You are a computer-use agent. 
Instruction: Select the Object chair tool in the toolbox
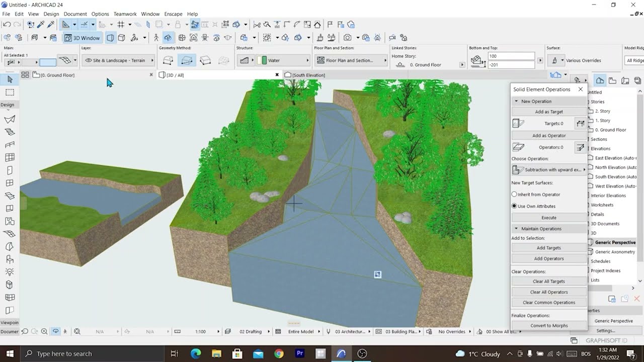[x=10, y=259]
